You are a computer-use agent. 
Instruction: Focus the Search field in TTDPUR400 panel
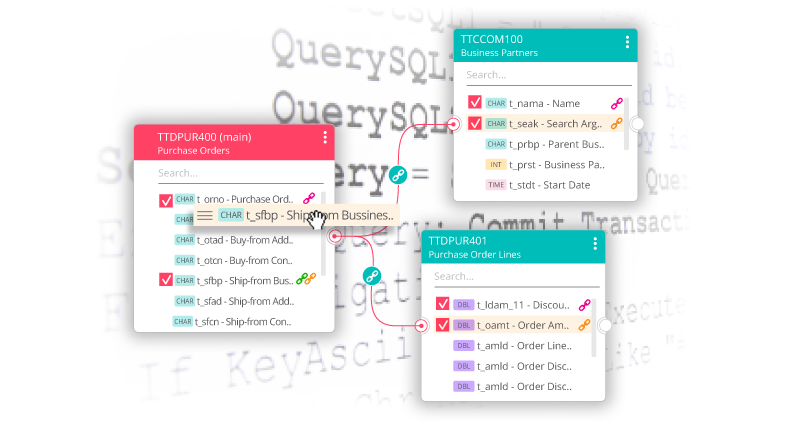point(241,174)
